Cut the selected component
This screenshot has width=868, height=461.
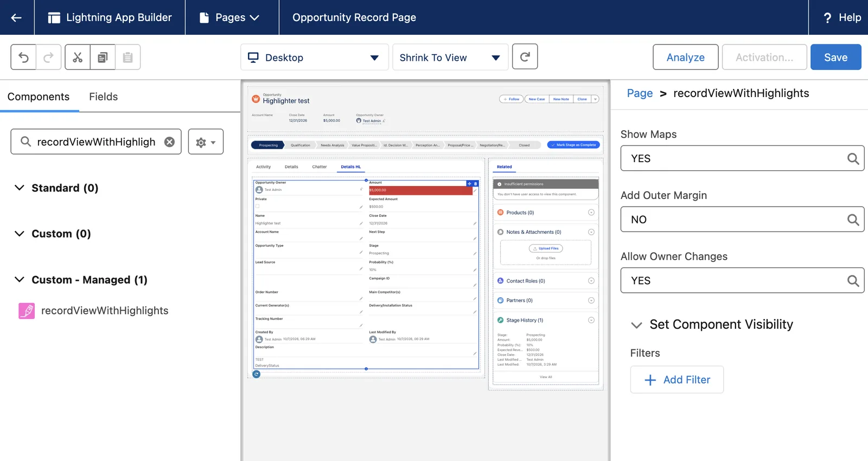click(x=78, y=57)
